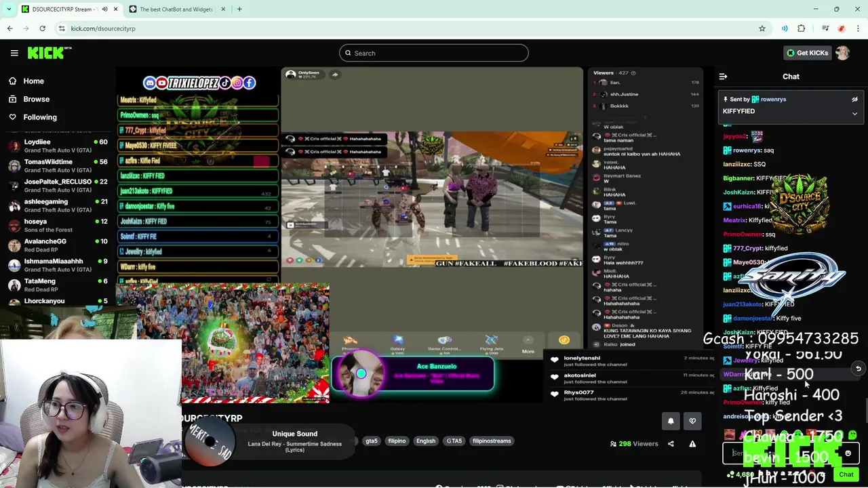The image size is (868, 488).
Task: Click the KICK logo
Action: tap(49, 53)
